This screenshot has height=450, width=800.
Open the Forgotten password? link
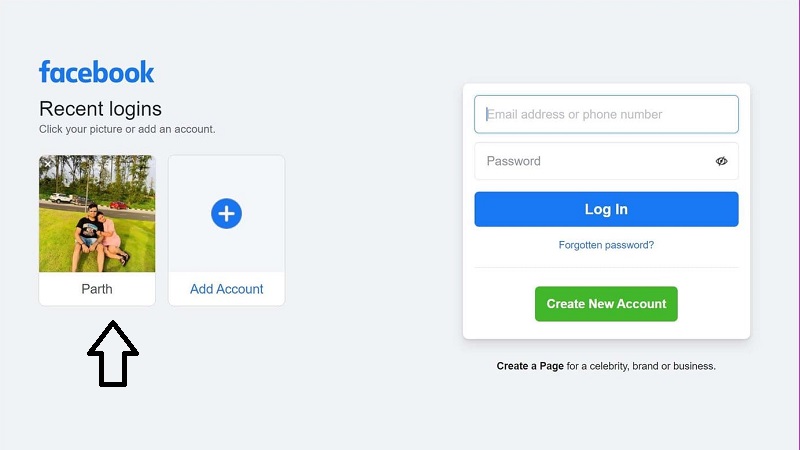[606, 245]
